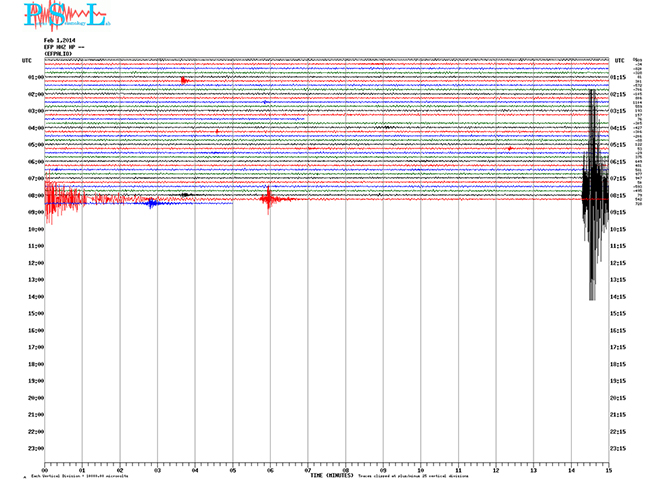
Task: Click minute 15 tick on the bottom axis
Action: point(607,469)
